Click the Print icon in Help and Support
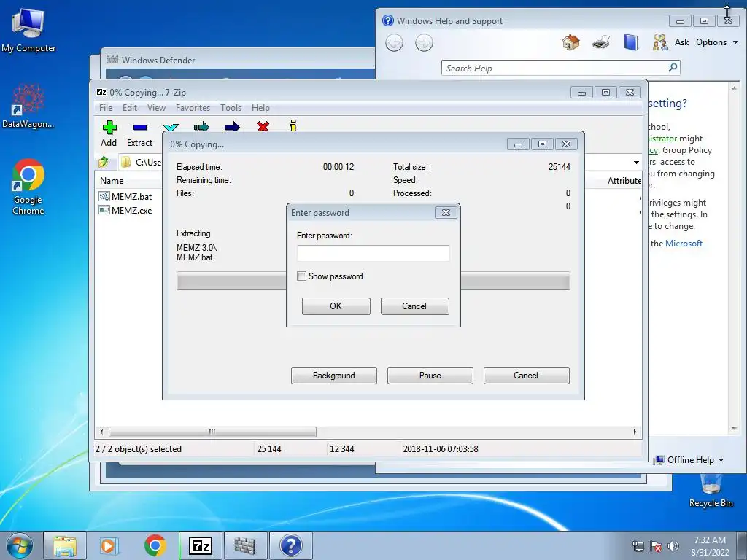747x560 pixels. pyautogui.click(x=601, y=42)
